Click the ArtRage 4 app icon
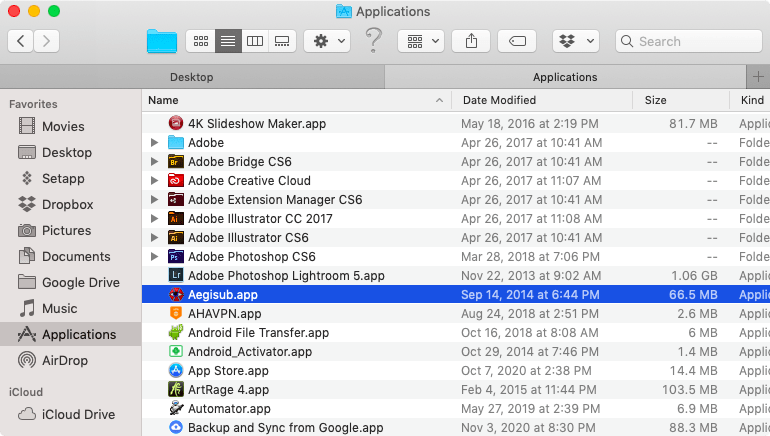The width and height of the screenshot is (770, 436). tap(176, 389)
